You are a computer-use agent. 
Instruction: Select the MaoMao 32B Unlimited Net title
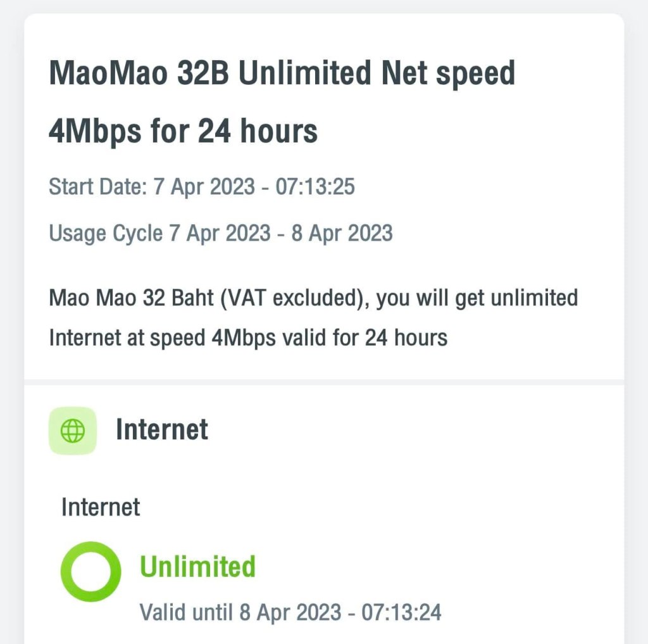(282, 74)
